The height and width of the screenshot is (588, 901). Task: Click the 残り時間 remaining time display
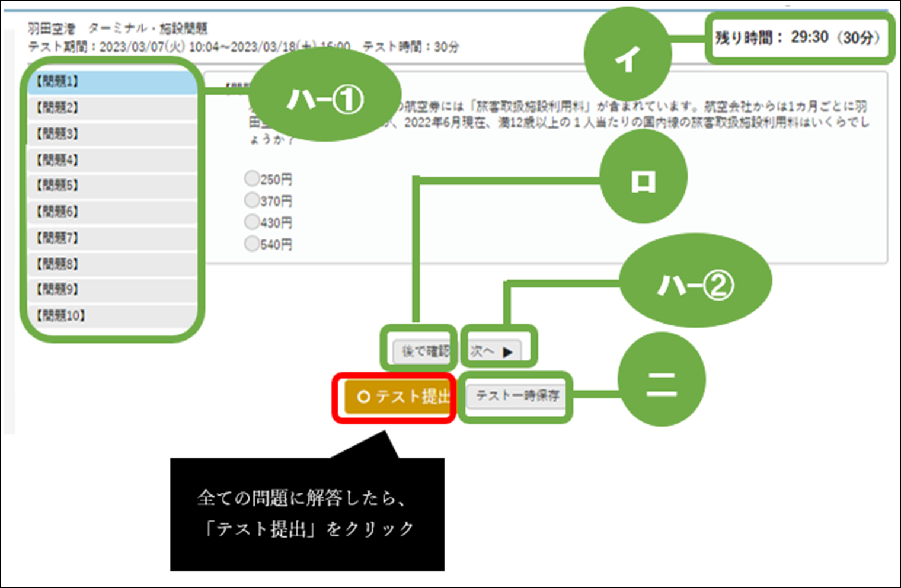tap(798, 38)
